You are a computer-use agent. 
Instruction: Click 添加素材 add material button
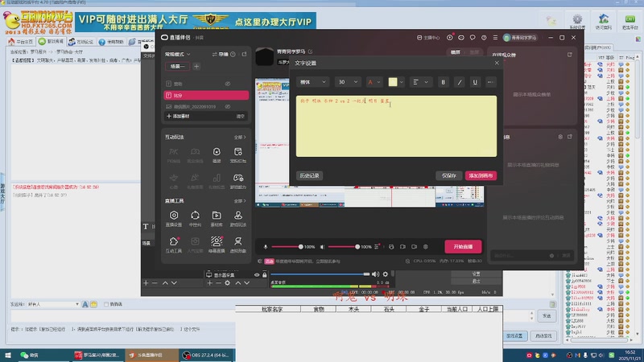pos(178,116)
